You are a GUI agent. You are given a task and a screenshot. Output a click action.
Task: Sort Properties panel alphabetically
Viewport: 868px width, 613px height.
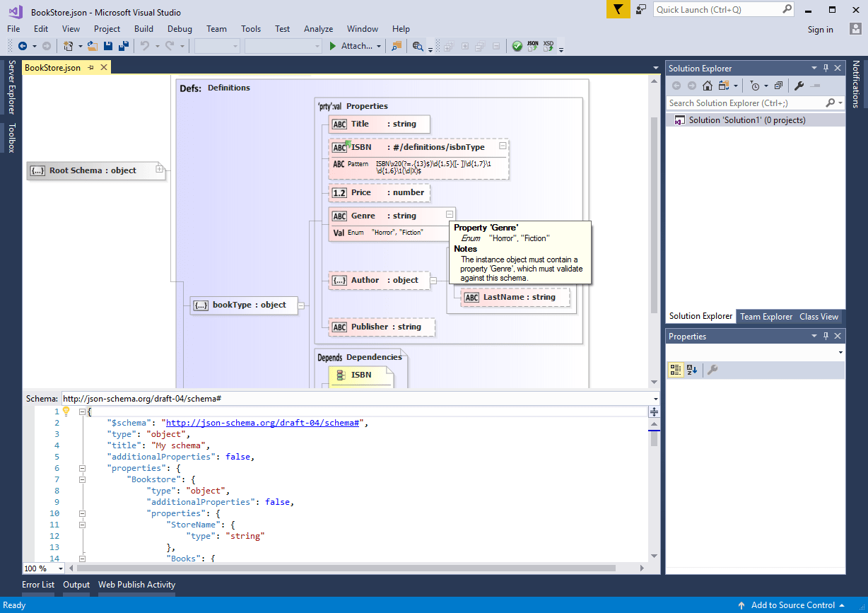[691, 370]
